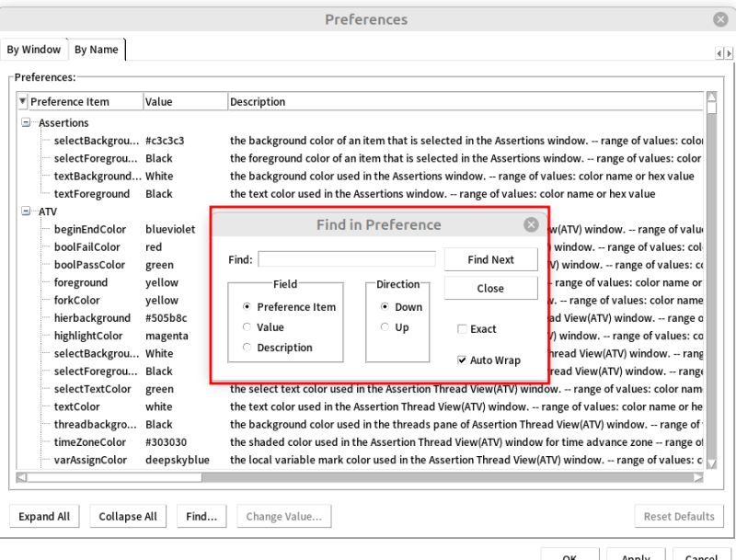Select the timeZoneColor row
This screenshot has width=736, height=560.
click(360, 442)
